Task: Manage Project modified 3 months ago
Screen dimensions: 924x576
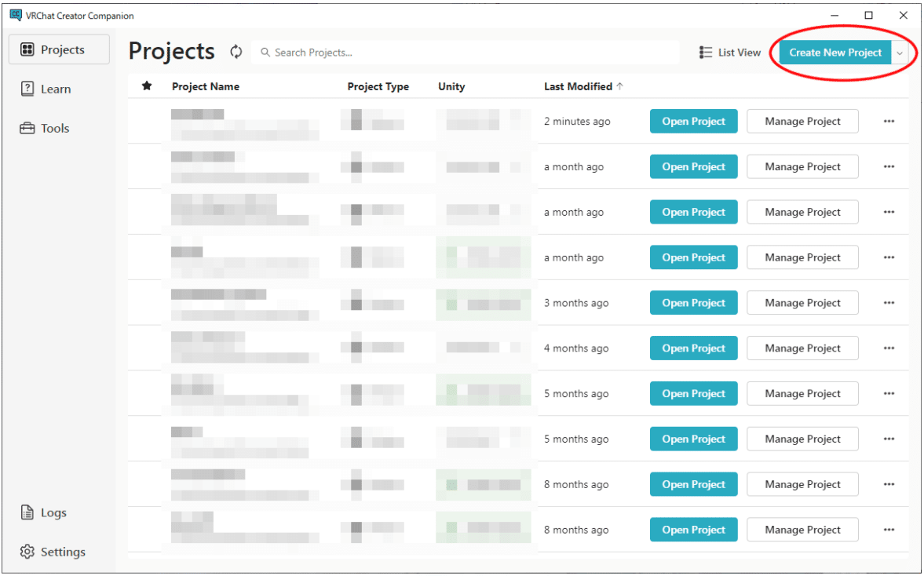Action: (x=802, y=303)
